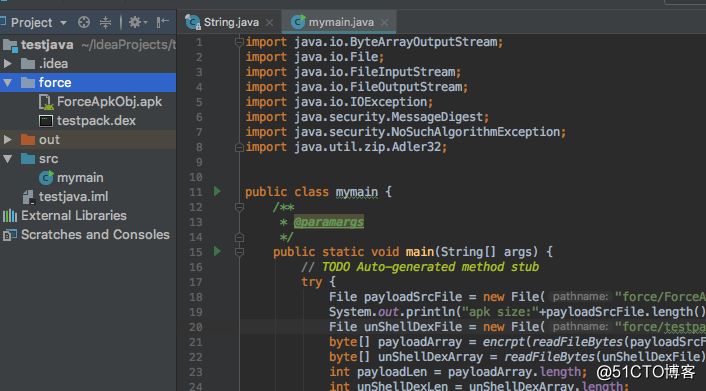Click the scroll-from-source target icon

84,22
